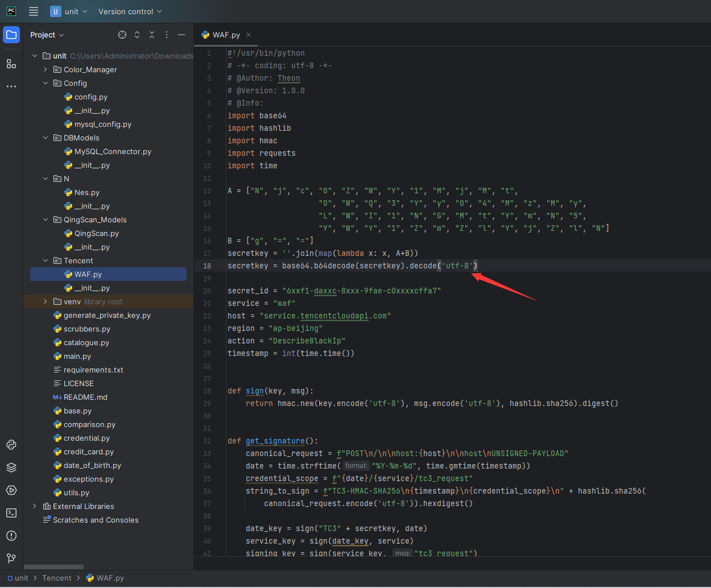Open the Run tool window icon
This screenshot has width=711, height=588.
click(x=11, y=490)
